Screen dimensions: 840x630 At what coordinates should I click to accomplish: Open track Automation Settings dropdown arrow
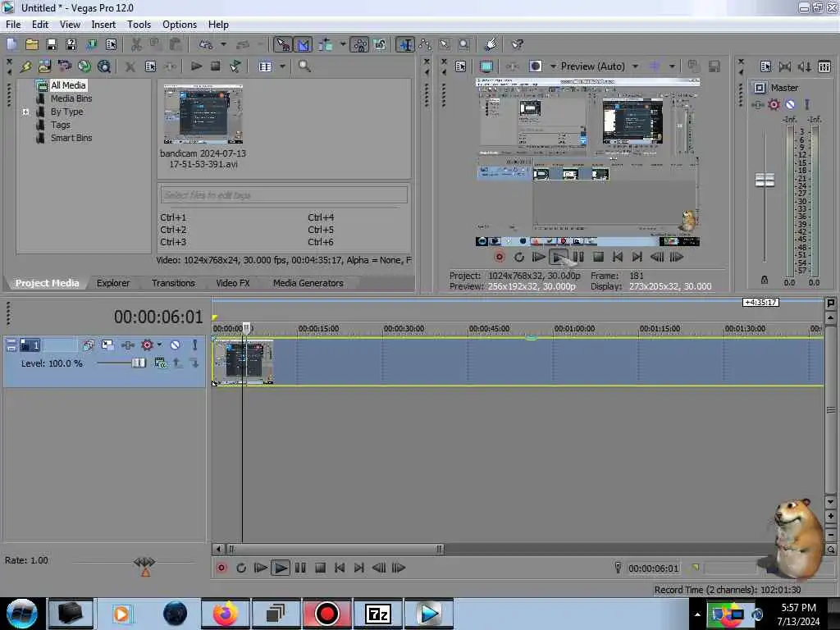159,345
